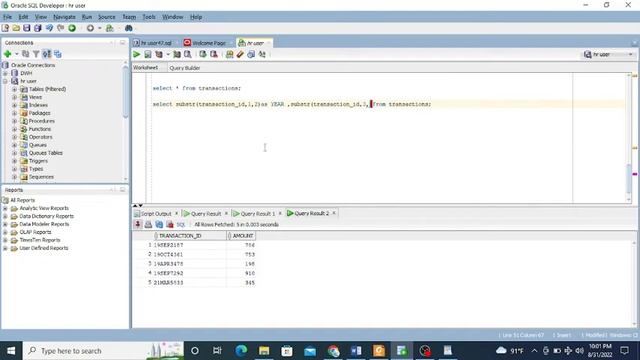
Task: Expand the DWH connection node
Action: 5,73
